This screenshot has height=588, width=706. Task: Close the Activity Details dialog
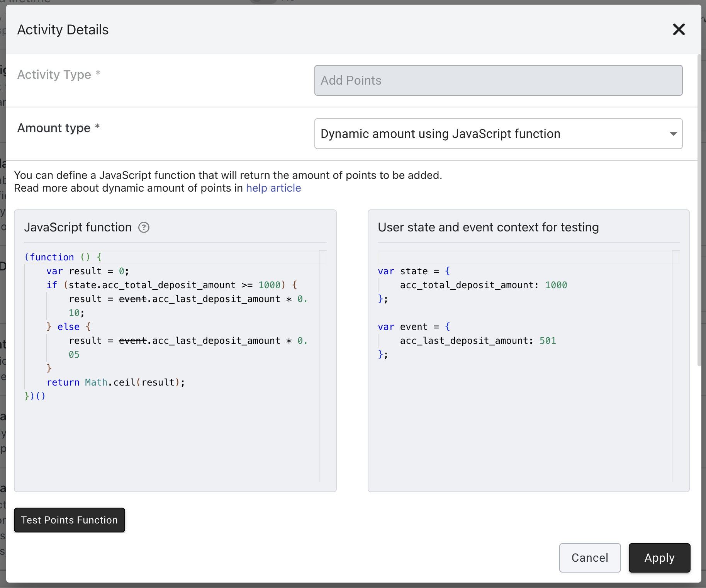point(679,29)
